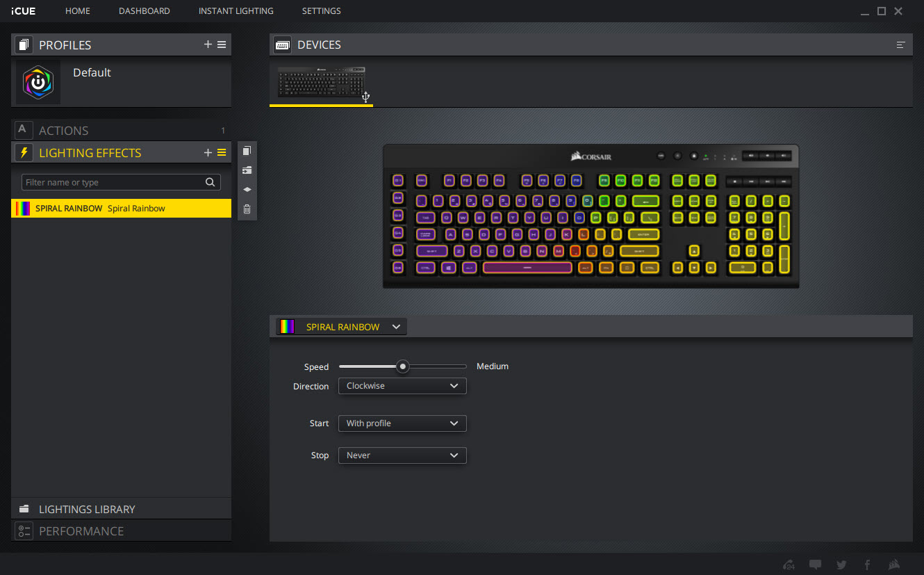
Task: Add a new profile with plus icon
Action: pos(208,44)
